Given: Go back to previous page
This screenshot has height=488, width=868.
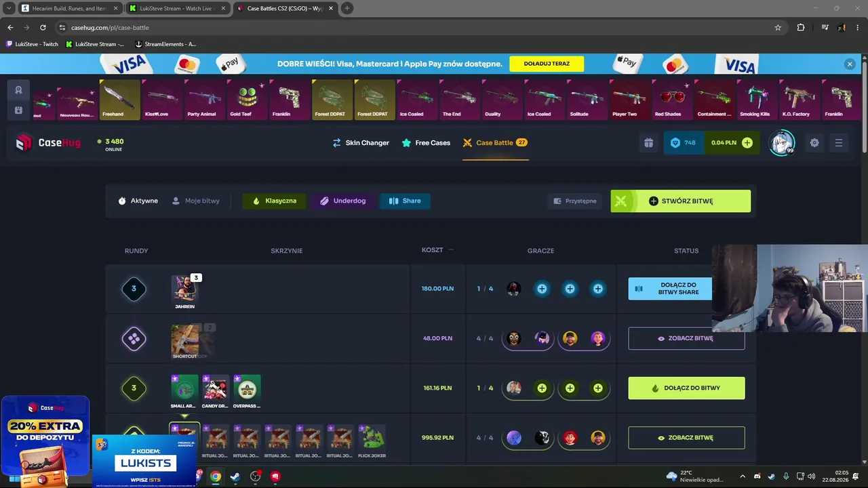Looking at the screenshot, I should 10,28.
